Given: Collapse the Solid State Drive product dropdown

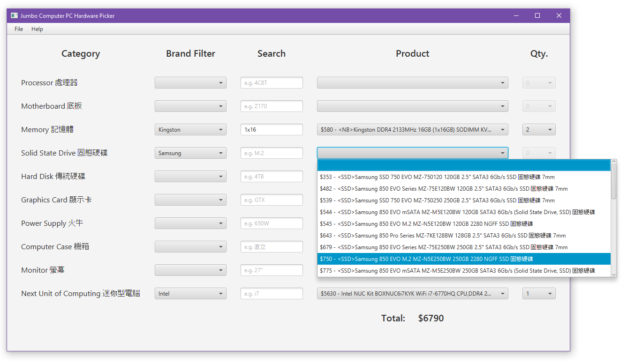Looking at the screenshot, I should (x=413, y=153).
